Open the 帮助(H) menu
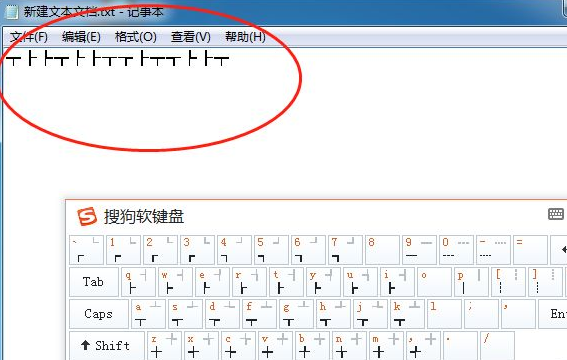The width and height of the screenshot is (567, 360). coord(245,37)
